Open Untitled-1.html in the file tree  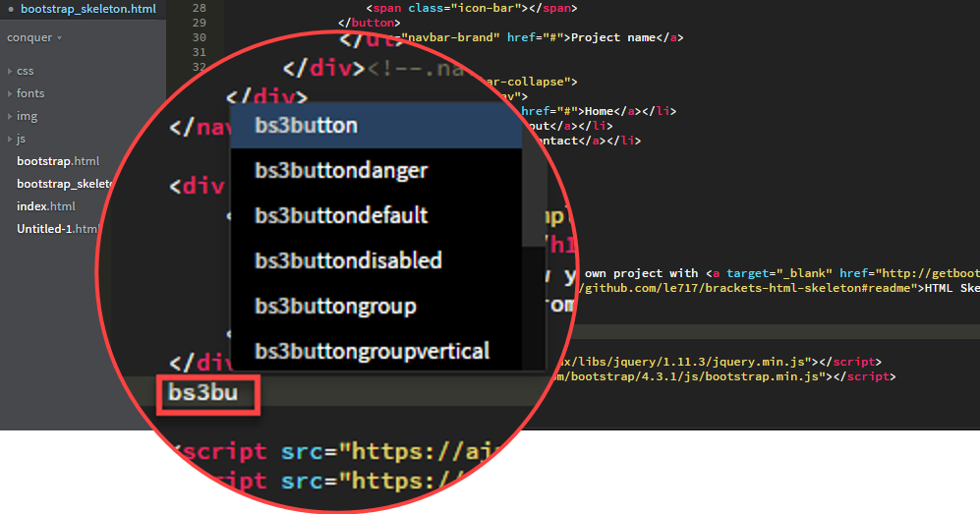[x=57, y=229]
